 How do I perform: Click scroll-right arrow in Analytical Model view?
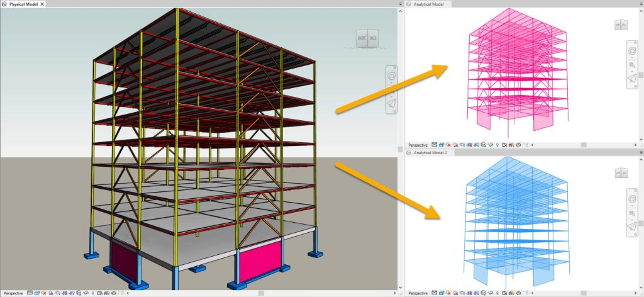636,145
